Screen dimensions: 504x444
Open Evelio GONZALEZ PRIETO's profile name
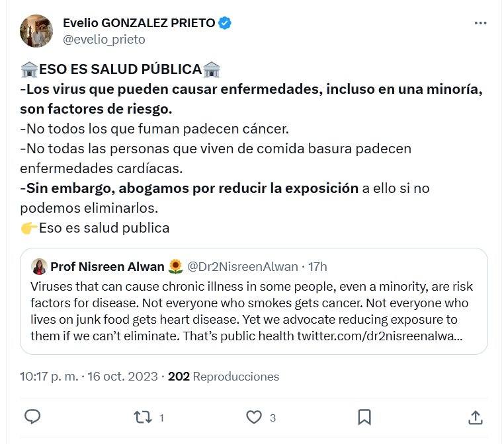point(139,23)
